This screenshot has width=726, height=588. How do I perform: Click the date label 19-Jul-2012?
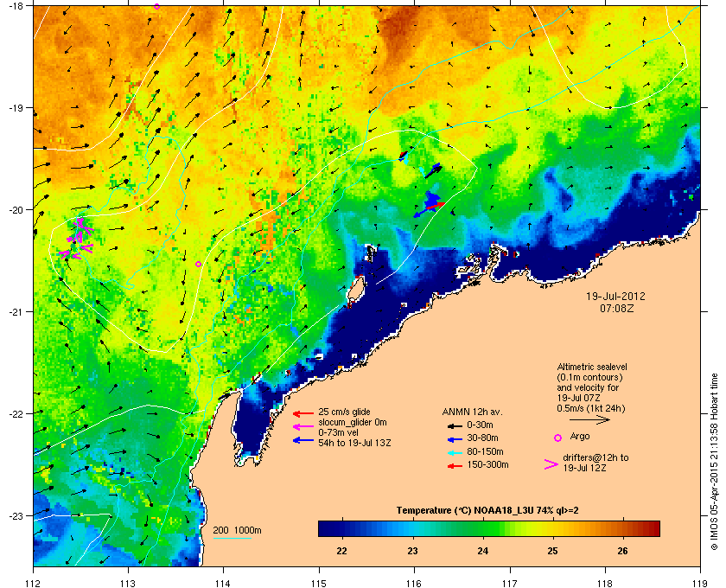(x=615, y=296)
